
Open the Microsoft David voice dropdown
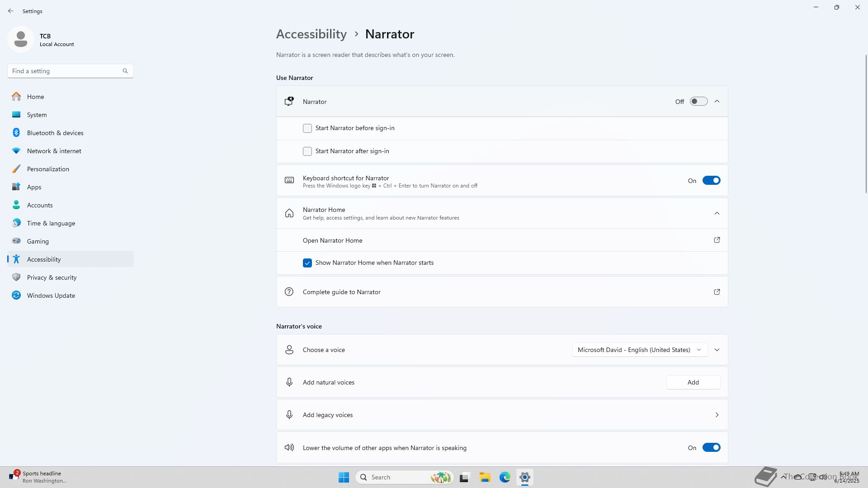click(639, 350)
